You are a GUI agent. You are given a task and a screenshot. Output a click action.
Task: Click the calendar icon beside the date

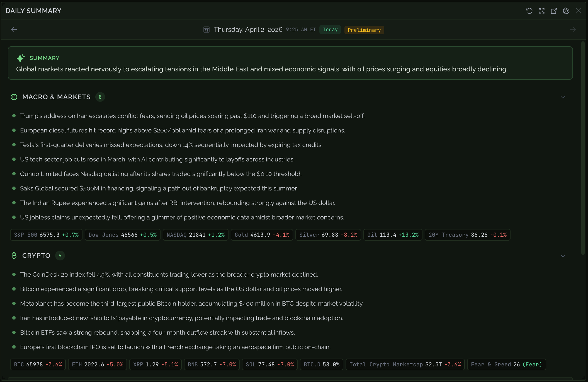tap(206, 29)
